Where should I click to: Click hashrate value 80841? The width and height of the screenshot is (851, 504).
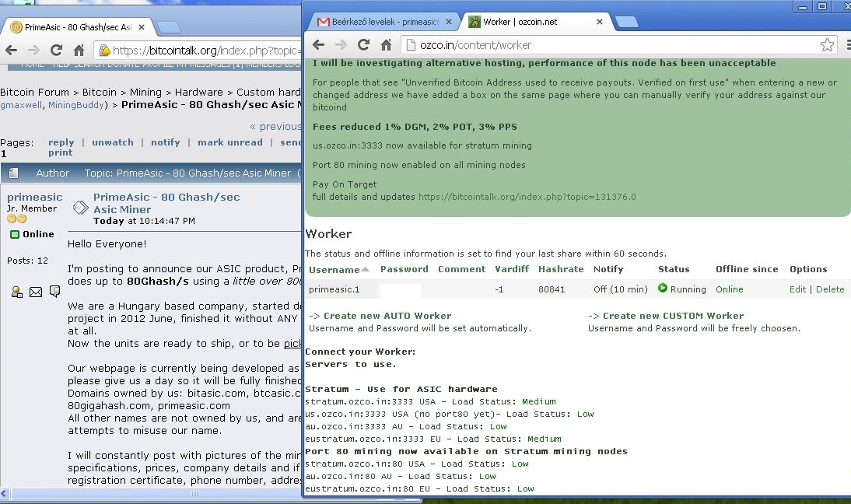(552, 289)
